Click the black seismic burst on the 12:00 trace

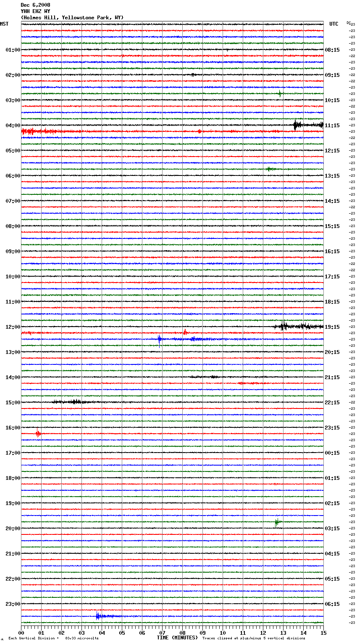pos(298,326)
